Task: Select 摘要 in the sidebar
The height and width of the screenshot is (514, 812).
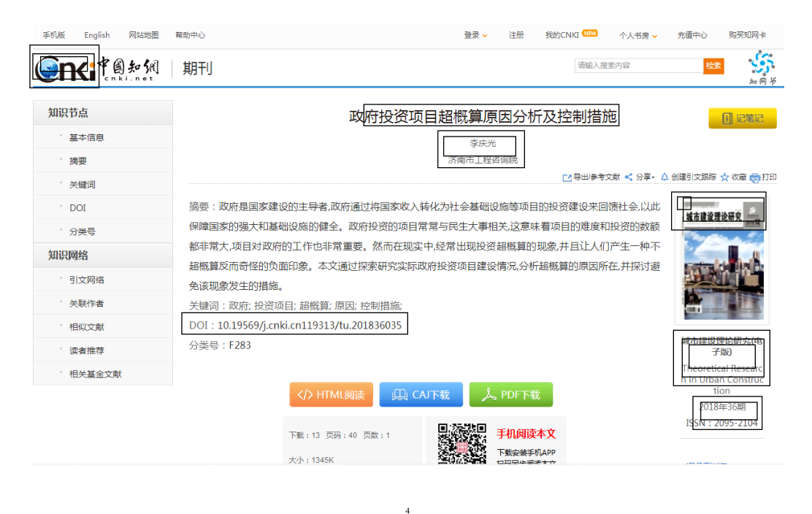Action: click(78, 161)
